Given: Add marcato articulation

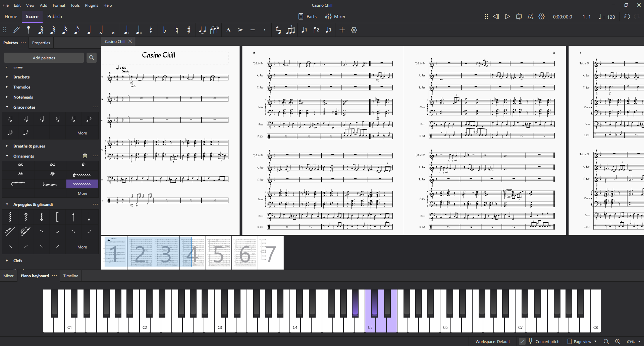Looking at the screenshot, I should coord(228,30).
